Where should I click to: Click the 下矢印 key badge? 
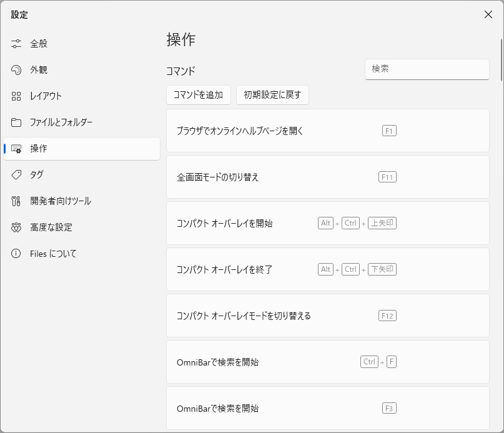click(x=382, y=269)
